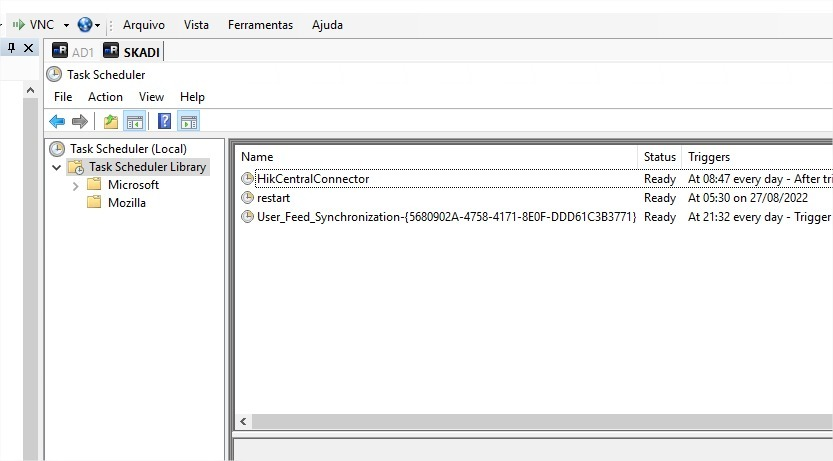Screen dimensions: 833x461
Task: Toggle Show/Hide Action Pane toolbar icon
Action: coord(188,122)
